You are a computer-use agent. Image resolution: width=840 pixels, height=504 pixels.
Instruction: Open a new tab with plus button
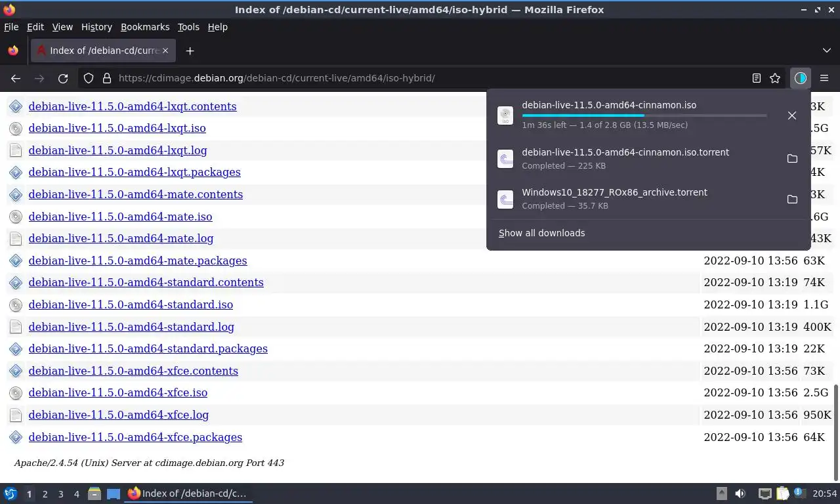click(190, 51)
